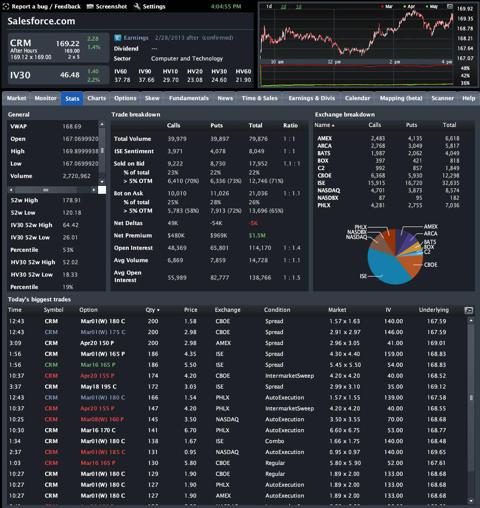Click the Screenshot camera icon
The width and height of the screenshot is (480, 508).
(x=90, y=6)
